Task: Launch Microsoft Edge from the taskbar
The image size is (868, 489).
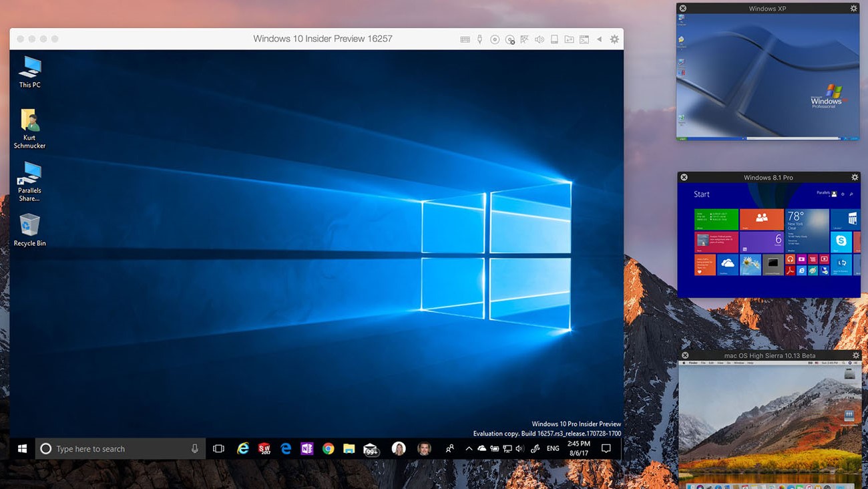Action: point(286,449)
